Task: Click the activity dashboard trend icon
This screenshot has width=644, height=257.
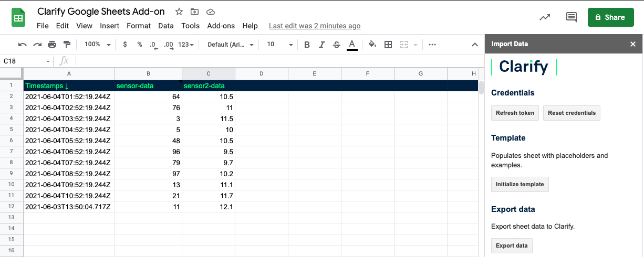Action: point(545,17)
